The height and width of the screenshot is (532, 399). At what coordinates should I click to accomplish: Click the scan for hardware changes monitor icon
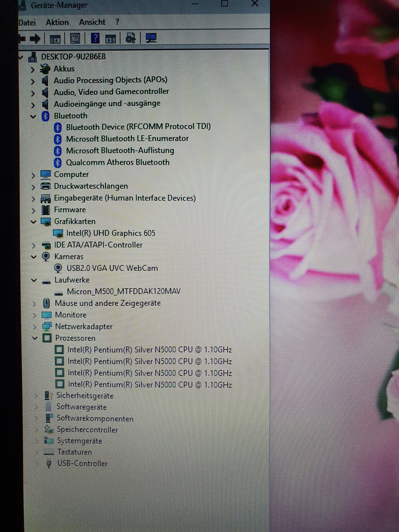[151, 38]
